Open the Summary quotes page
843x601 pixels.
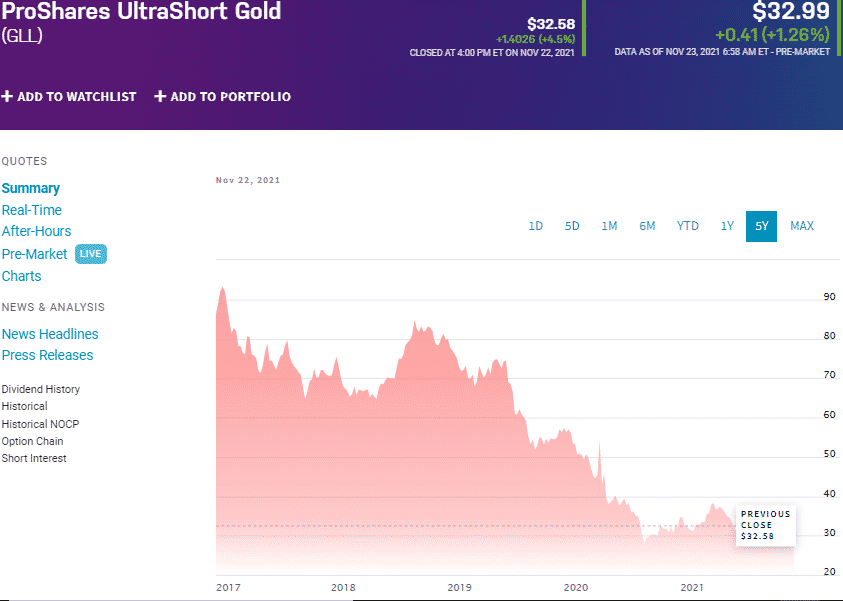[x=31, y=188]
